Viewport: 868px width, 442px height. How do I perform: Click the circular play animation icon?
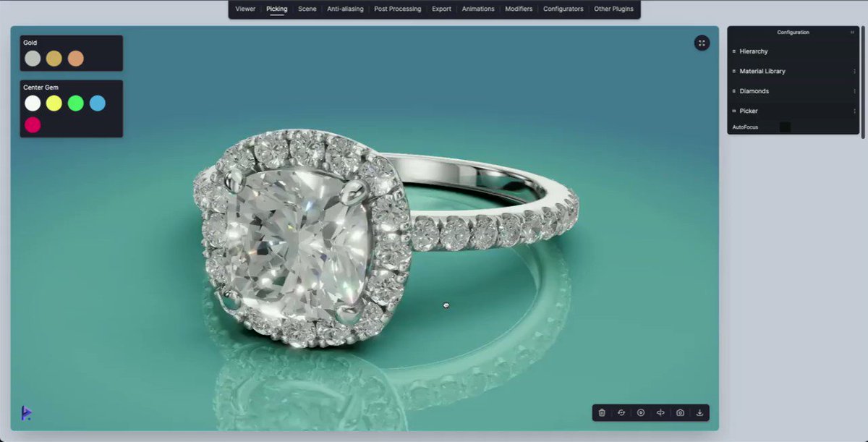641,413
